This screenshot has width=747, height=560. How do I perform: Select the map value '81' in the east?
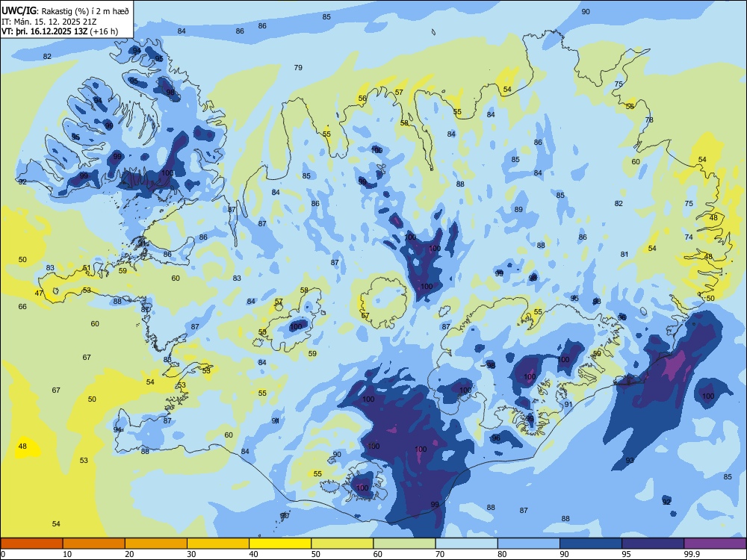[624, 255]
